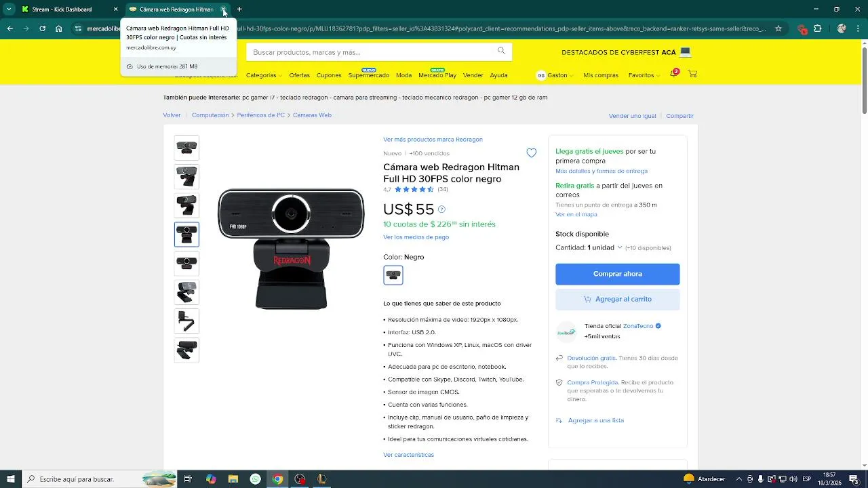Open the Chrome three-dot menu
Screen dimensions: 868x488
click(x=858, y=28)
